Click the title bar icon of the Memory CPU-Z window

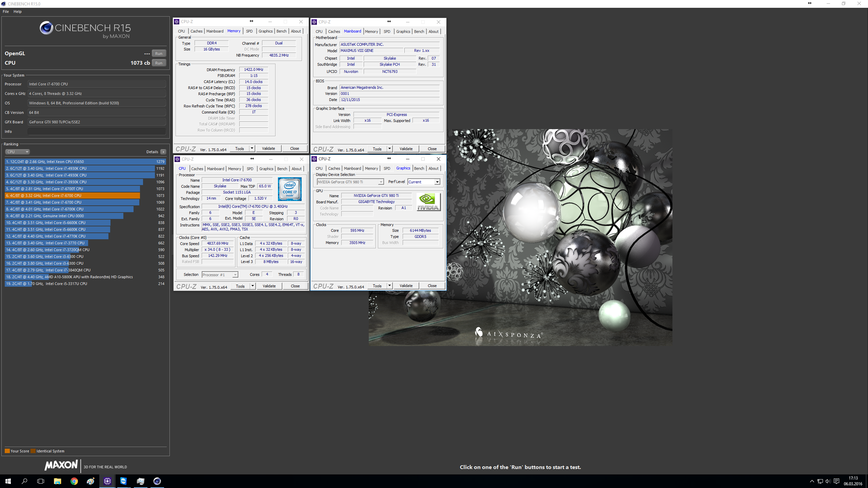pyautogui.click(x=177, y=22)
